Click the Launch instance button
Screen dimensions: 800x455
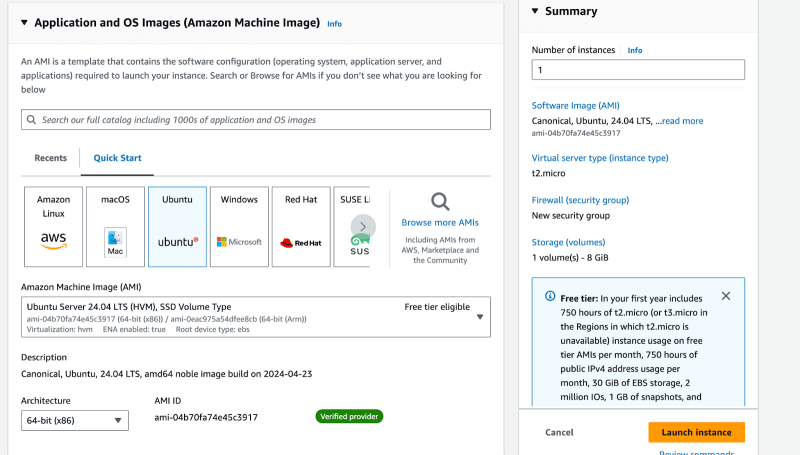696,432
